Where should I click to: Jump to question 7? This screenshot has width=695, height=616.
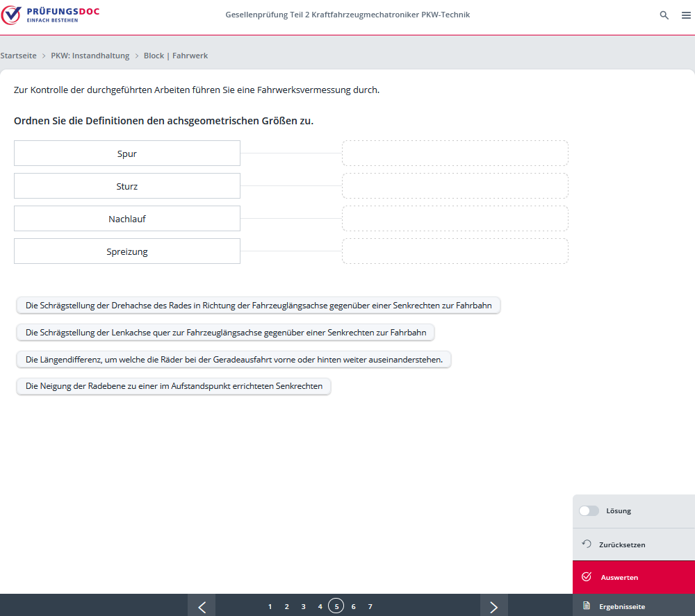coord(370,606)
